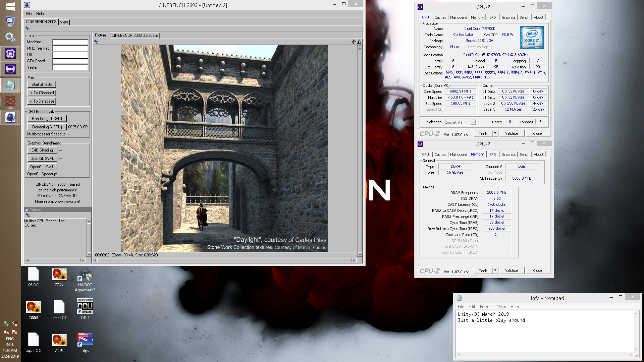Click the GFX-Board input field
This screenshot has height=362, width=644.
70,61
